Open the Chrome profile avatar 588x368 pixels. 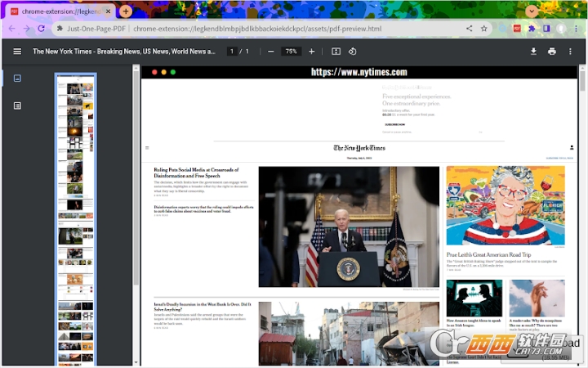[561, 29]
